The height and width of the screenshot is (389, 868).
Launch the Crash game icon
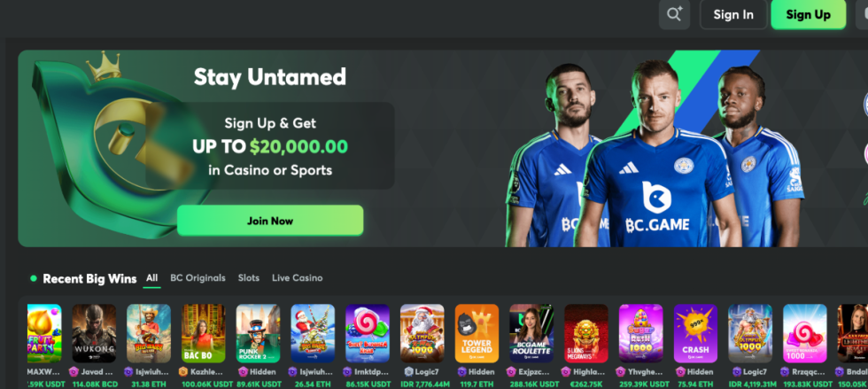pyautogui.click(x=695, y=333)
